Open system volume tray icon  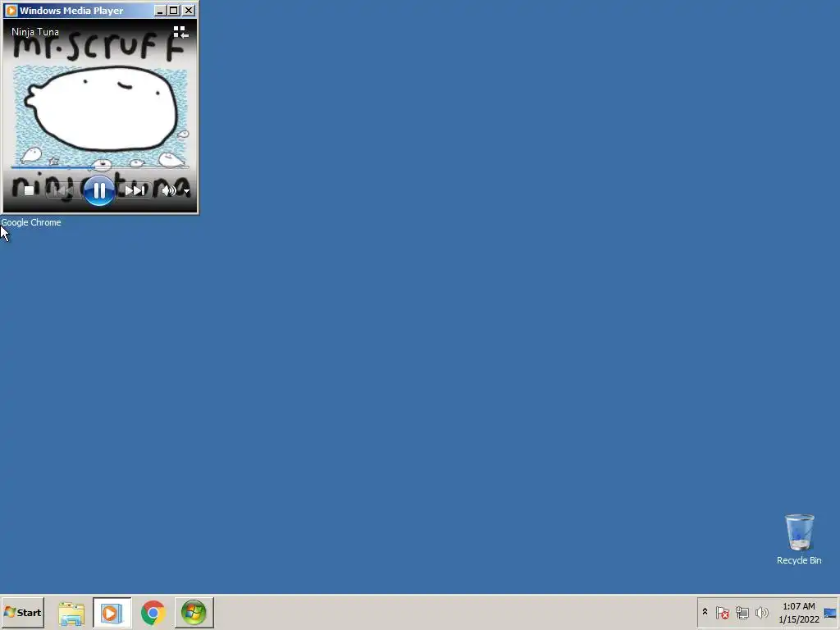pyautogui.click(x=761, y=612)
